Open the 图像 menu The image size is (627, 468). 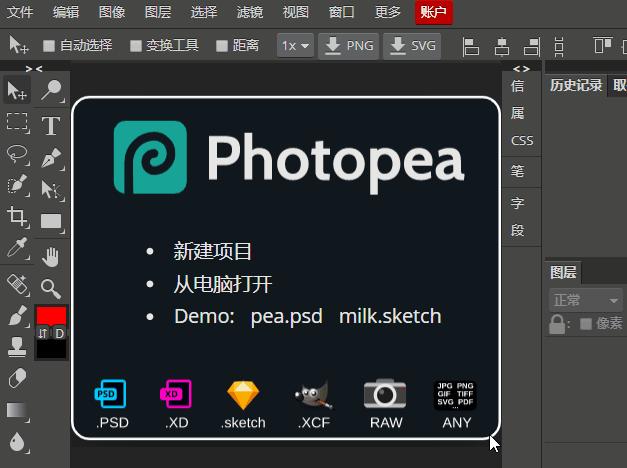coord(112,12)
